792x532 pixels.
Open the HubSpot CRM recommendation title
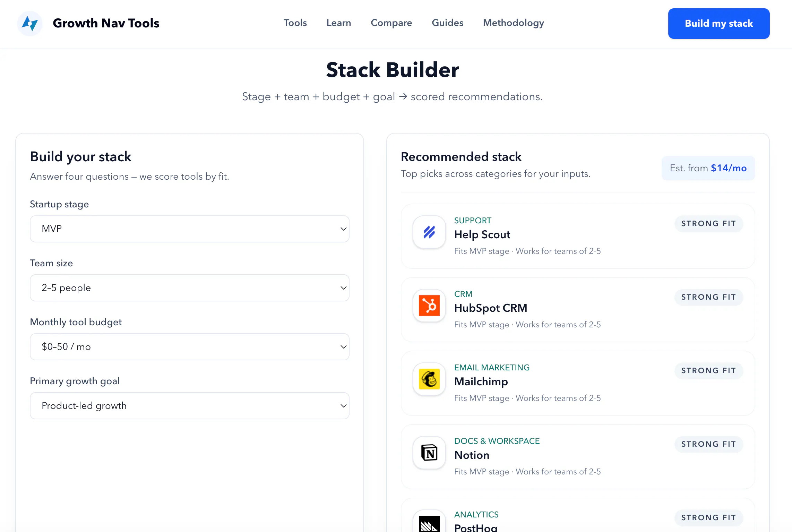tap(491, 308)
